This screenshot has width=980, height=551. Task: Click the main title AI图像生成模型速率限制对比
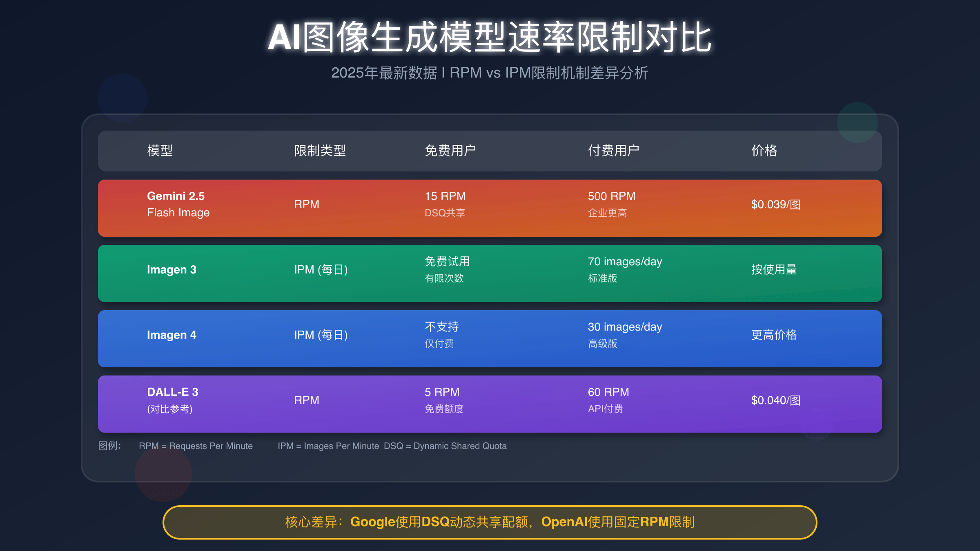tap(490, 37)
